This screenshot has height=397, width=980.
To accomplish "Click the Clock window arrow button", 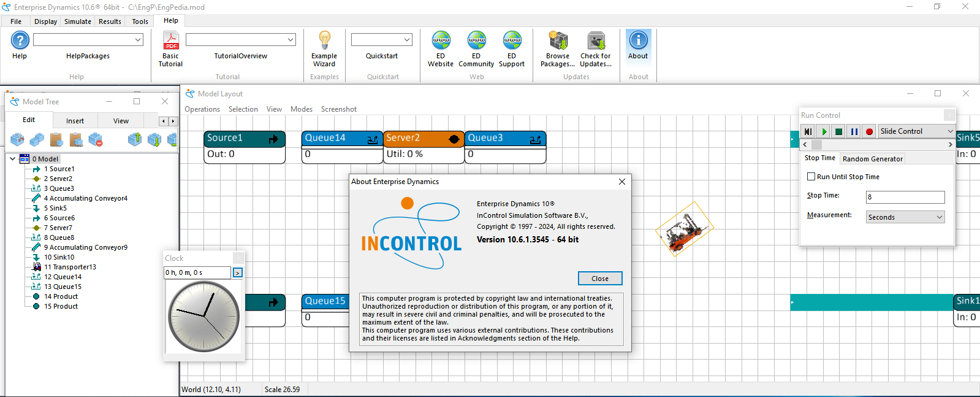I will [x=238, y=272].
